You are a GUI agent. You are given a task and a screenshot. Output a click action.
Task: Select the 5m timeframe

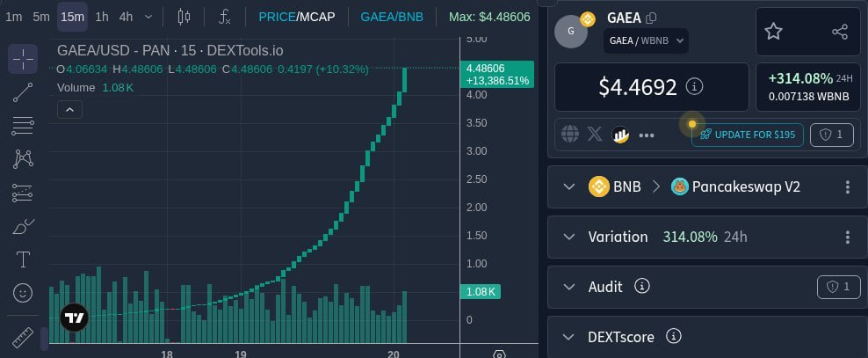[x=41, y=17]
